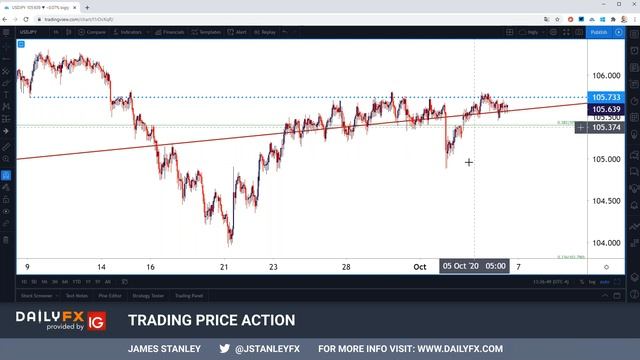Toggle log scale mode
Image resolution: width=640 pixels, height=360 pixels.
click(592, 282)
